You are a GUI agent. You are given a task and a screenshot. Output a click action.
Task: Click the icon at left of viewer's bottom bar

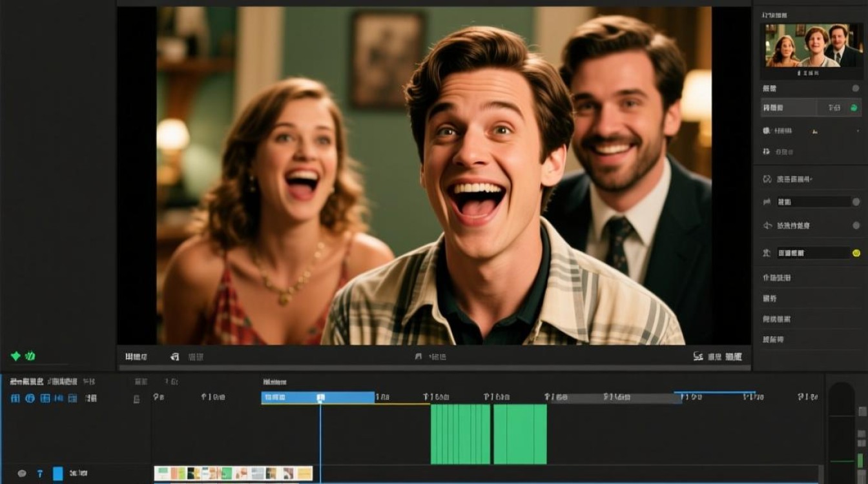point(174,356)
